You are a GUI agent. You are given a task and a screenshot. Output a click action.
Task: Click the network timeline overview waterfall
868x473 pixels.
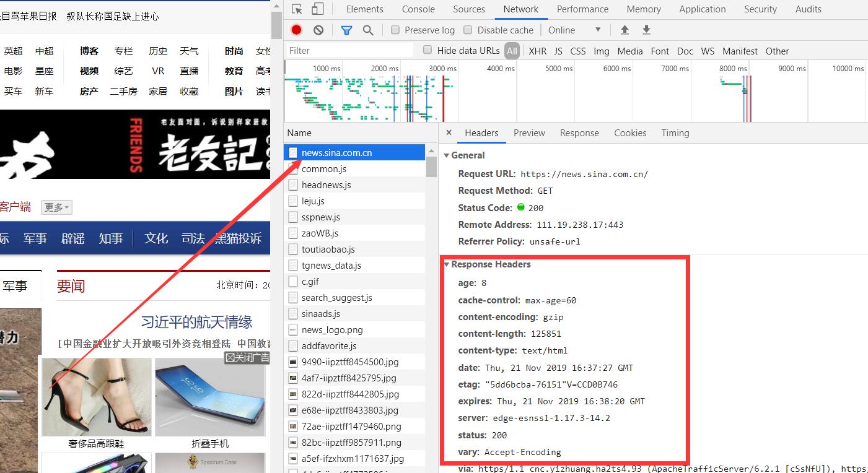click(576, 91)
